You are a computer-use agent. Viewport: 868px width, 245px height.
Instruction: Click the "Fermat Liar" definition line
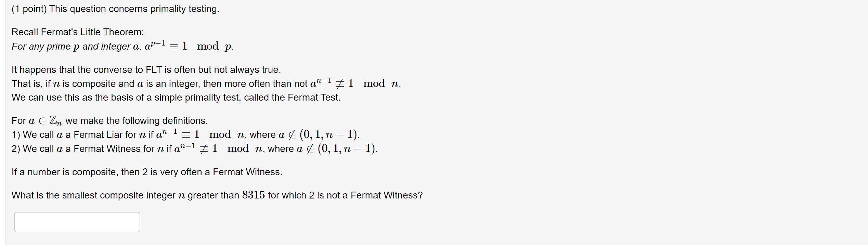coord(185,134)
